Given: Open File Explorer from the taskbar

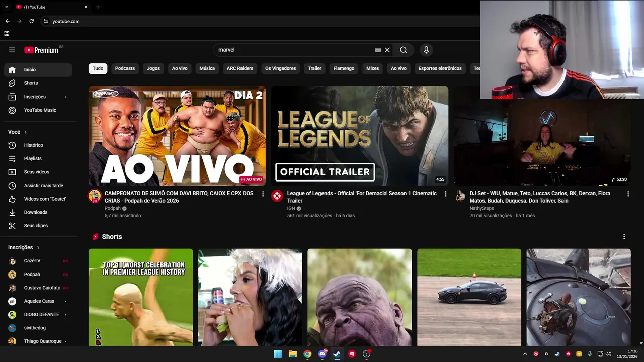Looking at the screenshot, I should click(293, 354).
